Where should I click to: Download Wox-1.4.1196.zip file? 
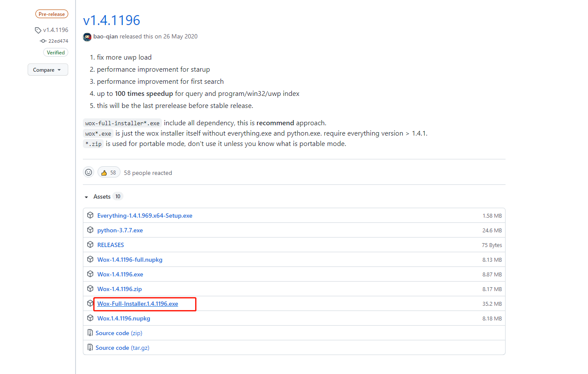click(x=120, y=289)
